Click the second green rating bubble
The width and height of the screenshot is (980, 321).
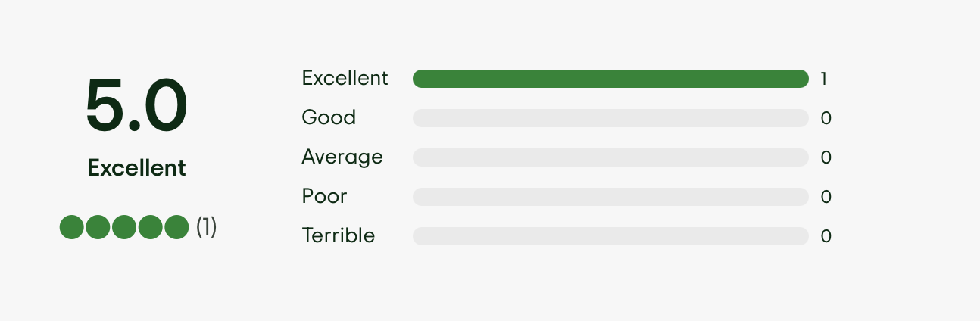click(98, 227)
